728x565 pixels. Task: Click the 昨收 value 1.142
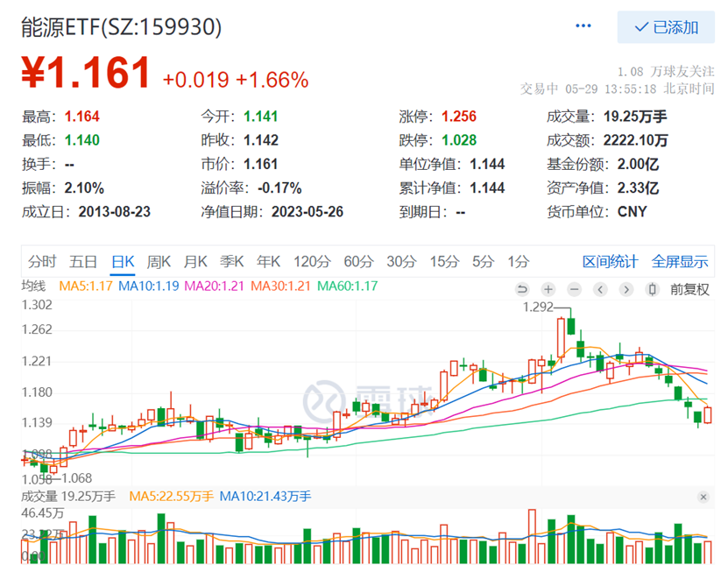261,140
